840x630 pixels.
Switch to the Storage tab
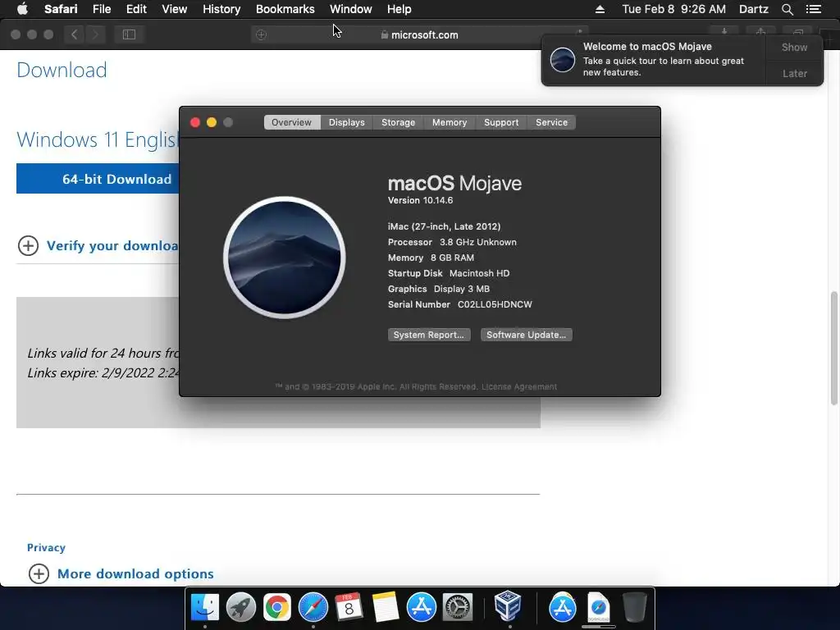(x=398, y=122)
